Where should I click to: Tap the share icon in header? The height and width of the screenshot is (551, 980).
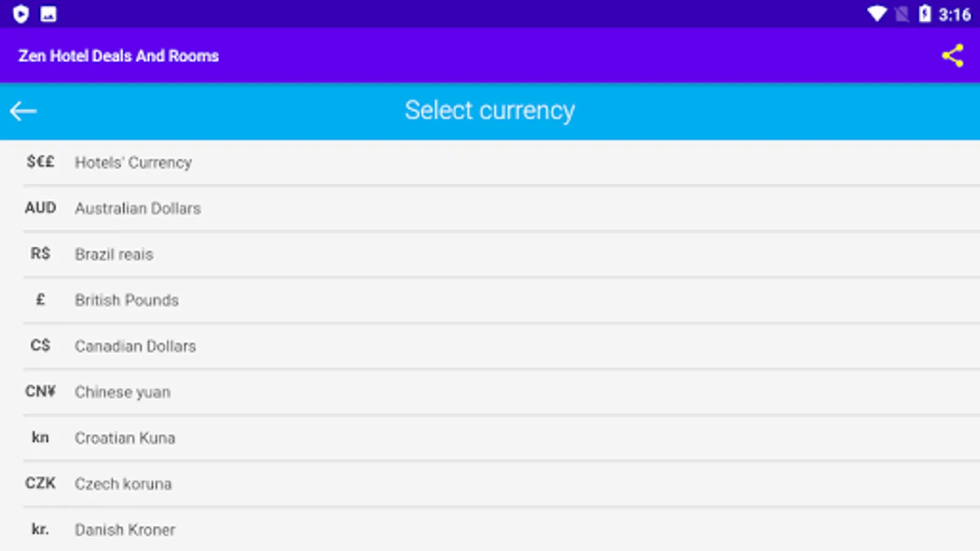tap(952, 56)
